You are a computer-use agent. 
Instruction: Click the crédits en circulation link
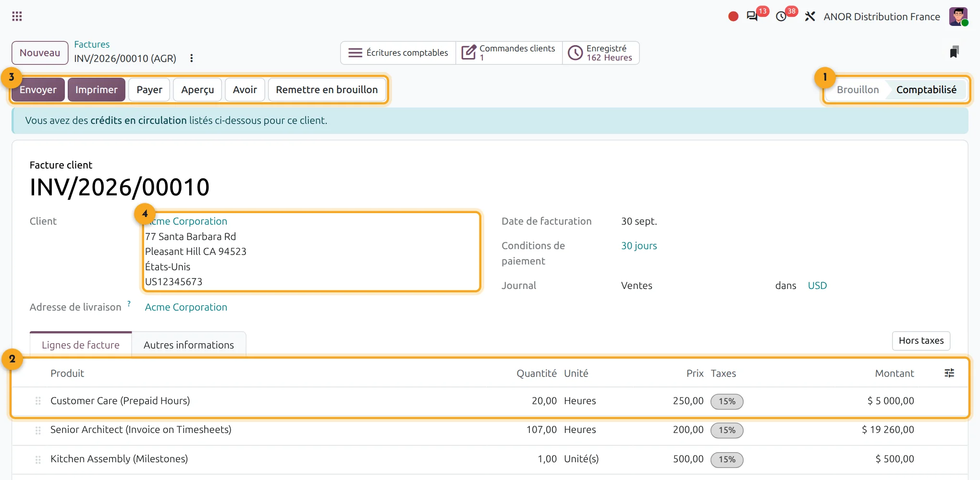tap(138, 120)
